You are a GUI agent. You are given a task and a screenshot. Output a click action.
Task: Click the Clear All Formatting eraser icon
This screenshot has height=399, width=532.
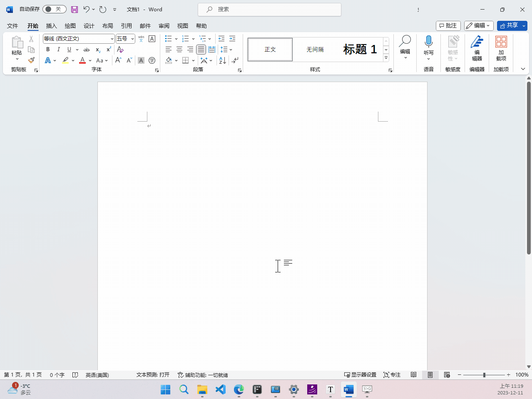[x=120, y=50]
